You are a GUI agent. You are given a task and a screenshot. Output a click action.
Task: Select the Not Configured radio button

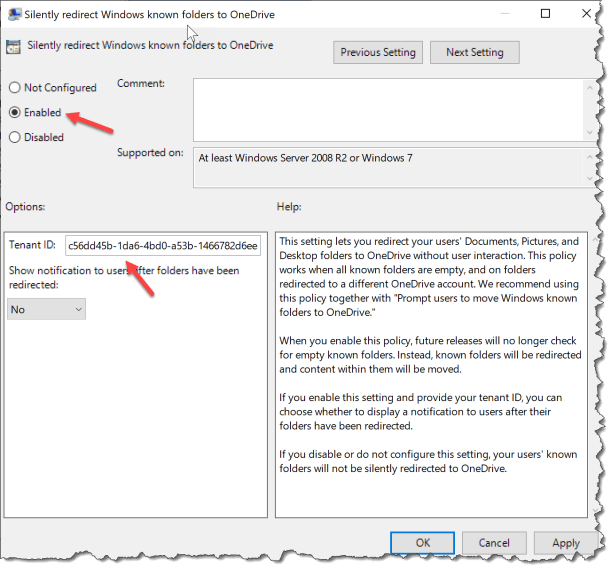(x=14, y=88)
